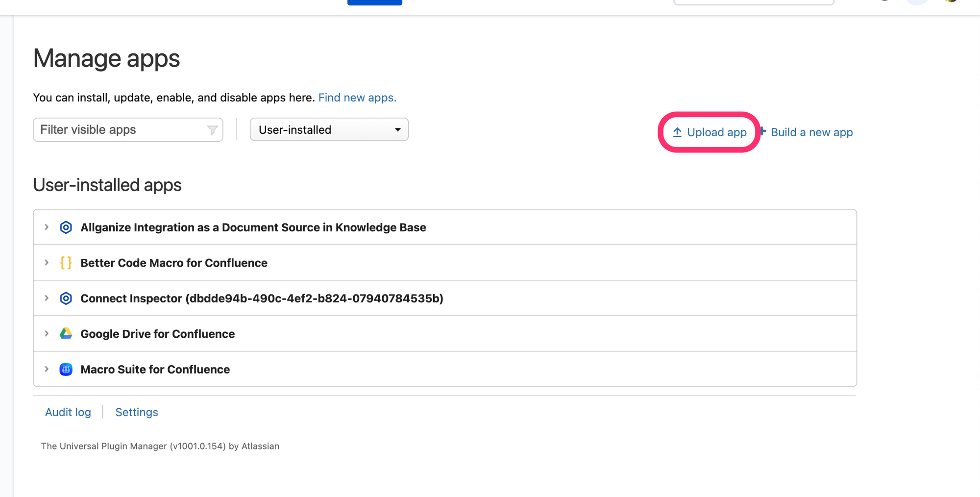Screen dimensions: 980x497
Task: Click the User-installed apps heading
Action: (x=107, y=185)
